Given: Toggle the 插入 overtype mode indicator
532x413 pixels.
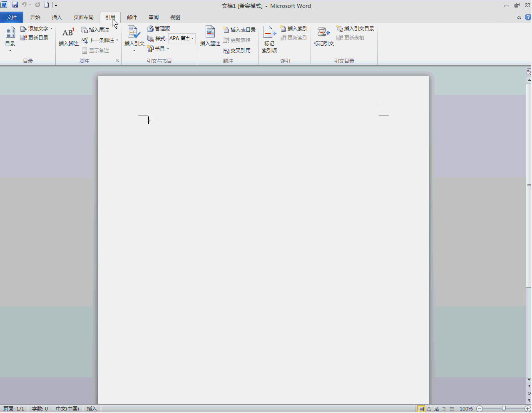Looking at the screenshot, I should point(92,409).
